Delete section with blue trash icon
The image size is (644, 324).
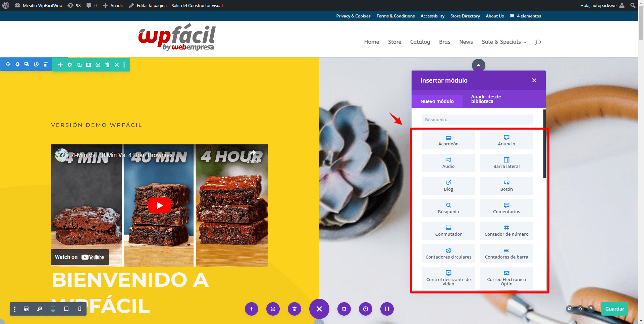click(x=46, y=64)
